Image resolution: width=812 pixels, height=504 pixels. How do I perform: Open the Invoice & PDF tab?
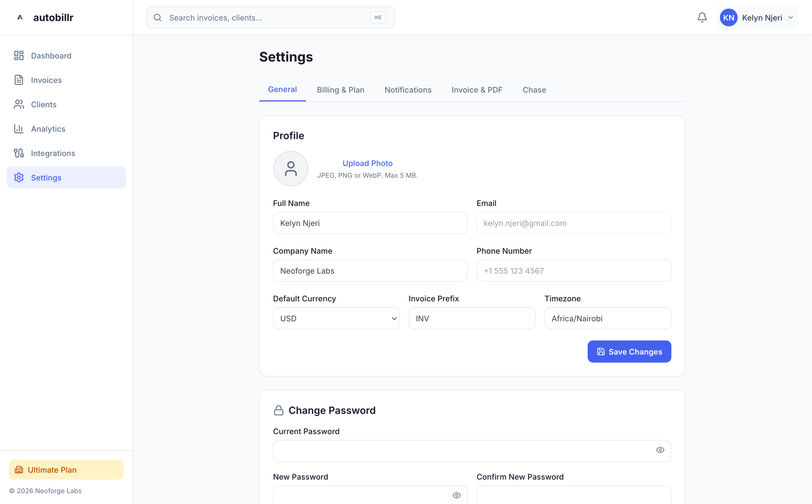pyautogui.click(x=476, y=90)
